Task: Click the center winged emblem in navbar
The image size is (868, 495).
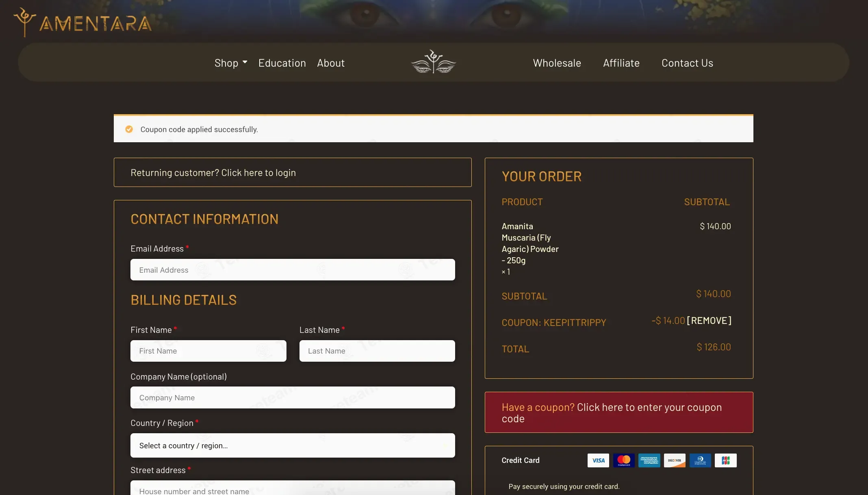Action: 434,62
